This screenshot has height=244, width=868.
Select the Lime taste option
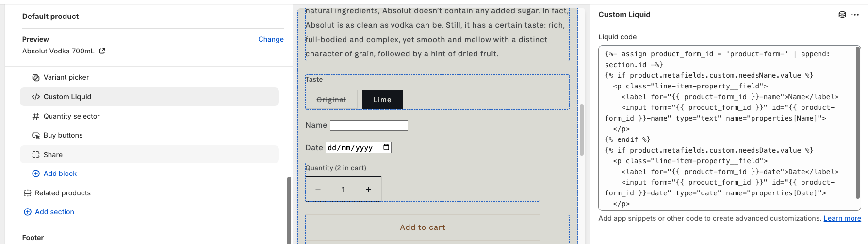(382, 100)
